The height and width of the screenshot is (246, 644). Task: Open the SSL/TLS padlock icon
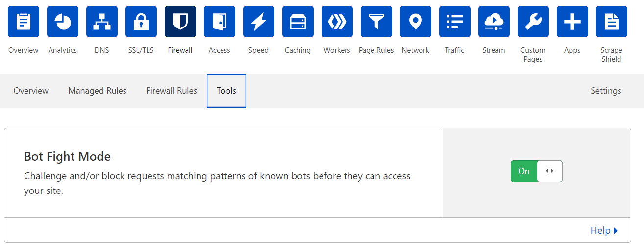[x=141, y=22]
